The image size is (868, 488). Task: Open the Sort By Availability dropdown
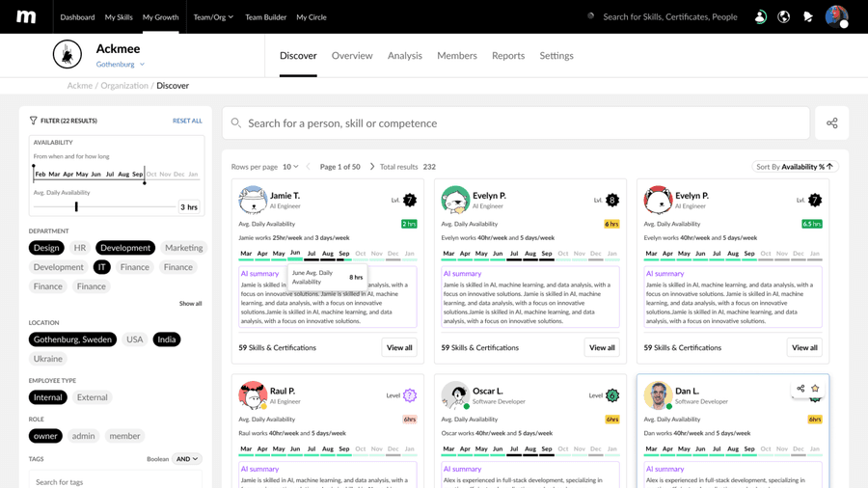(795, 167)
